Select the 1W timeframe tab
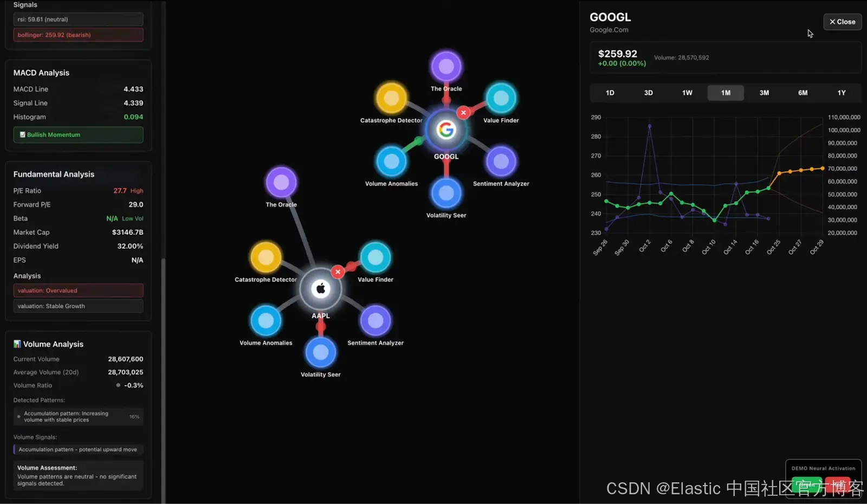 (x=687, y=93)
